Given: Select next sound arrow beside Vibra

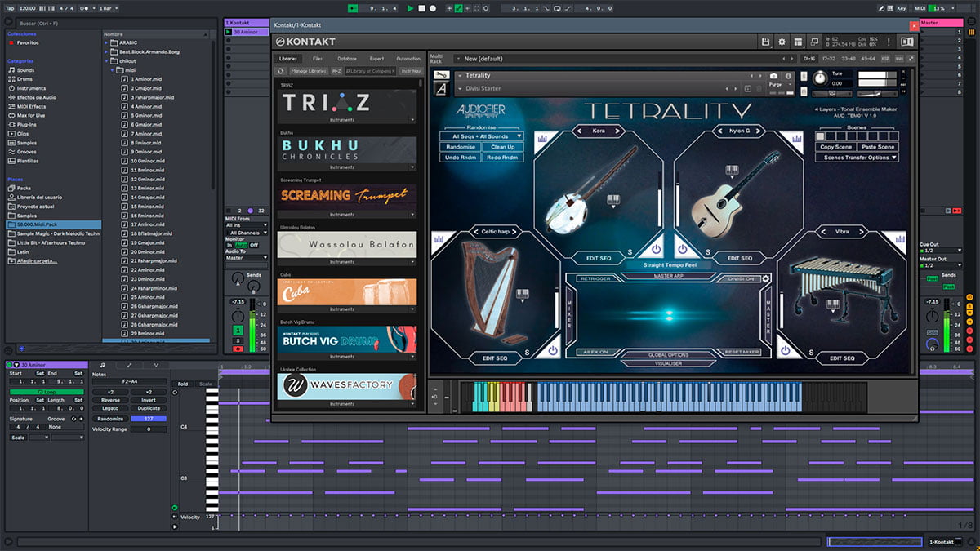Looking at the screenshot, I should point(863,232).
